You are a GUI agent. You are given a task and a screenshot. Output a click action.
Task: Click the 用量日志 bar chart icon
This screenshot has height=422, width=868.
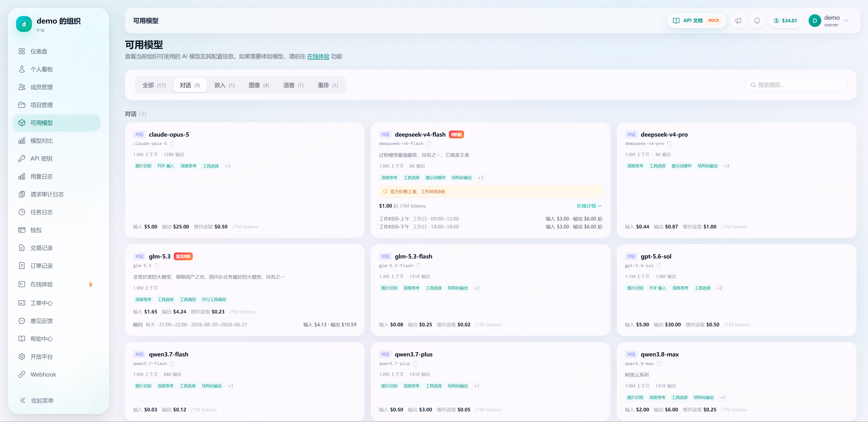pos(22,176)
